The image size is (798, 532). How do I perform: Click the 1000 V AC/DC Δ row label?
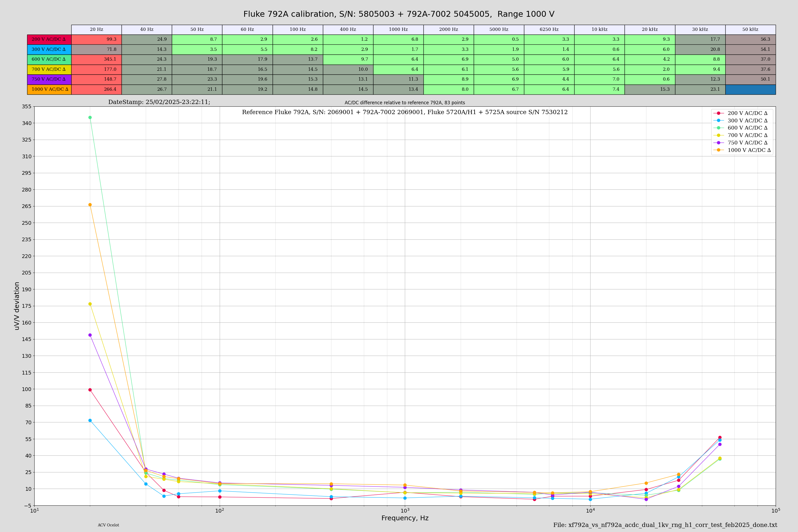tap(49, 90)
